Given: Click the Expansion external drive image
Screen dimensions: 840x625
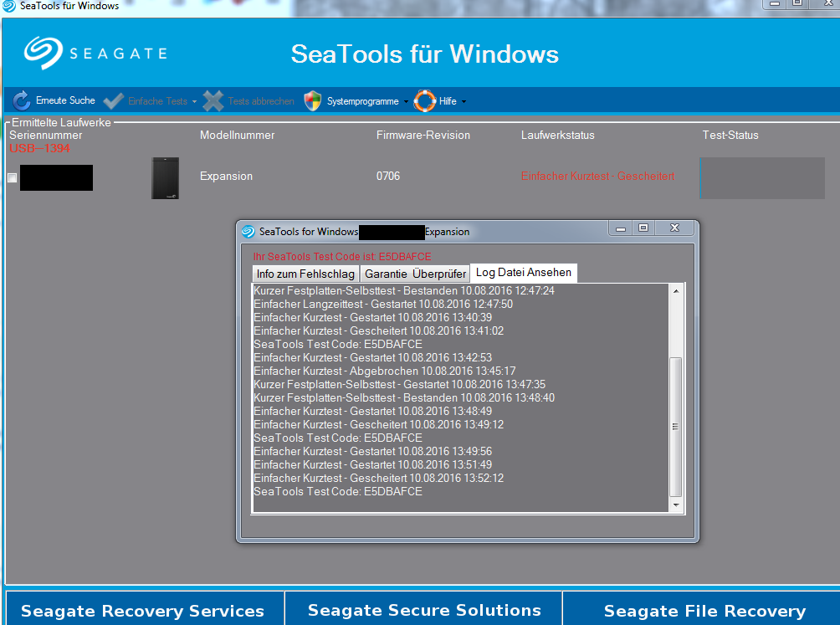Looking at the screenshot, I should tap(165, 178).
